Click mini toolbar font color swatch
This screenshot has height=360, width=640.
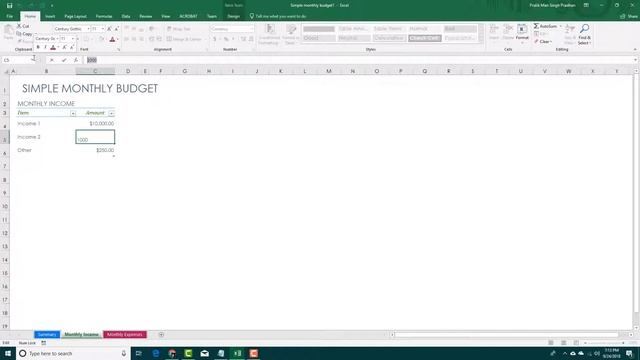point(53,47)
